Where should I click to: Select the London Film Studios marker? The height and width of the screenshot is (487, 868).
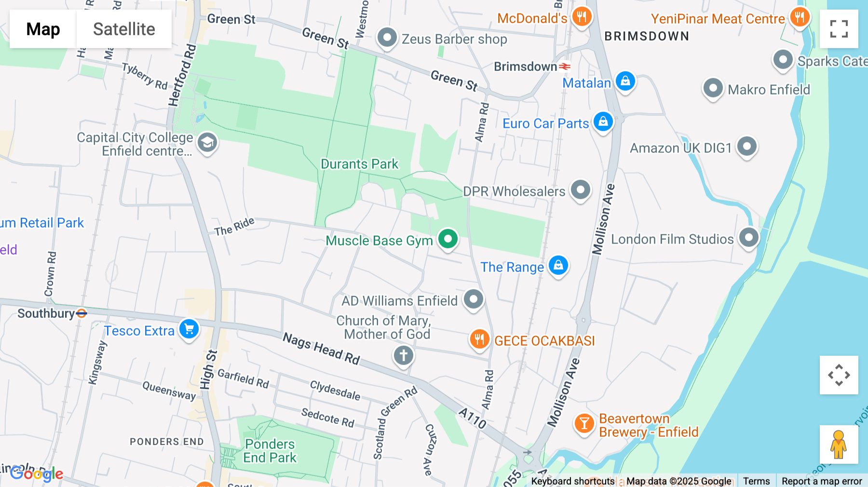[x=749, y=238]
